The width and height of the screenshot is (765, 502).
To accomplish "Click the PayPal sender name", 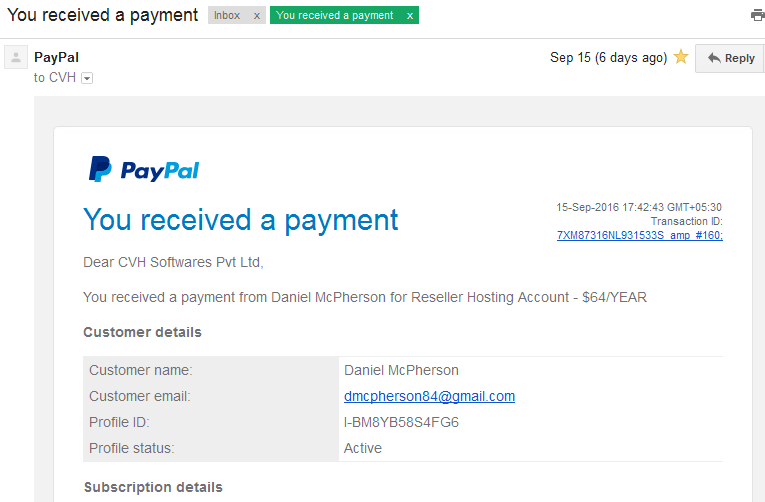I will pos(56,57).
